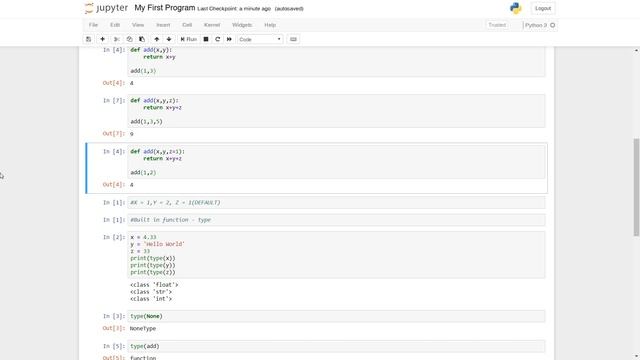
Task: Click the Python logo icon
Action: [x=516, y=8]
